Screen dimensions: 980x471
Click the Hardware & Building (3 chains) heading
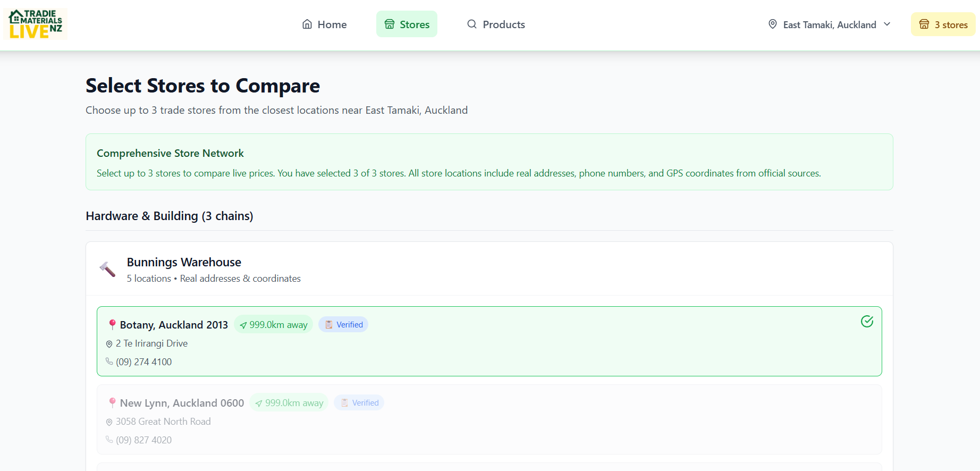coord(170,216)
